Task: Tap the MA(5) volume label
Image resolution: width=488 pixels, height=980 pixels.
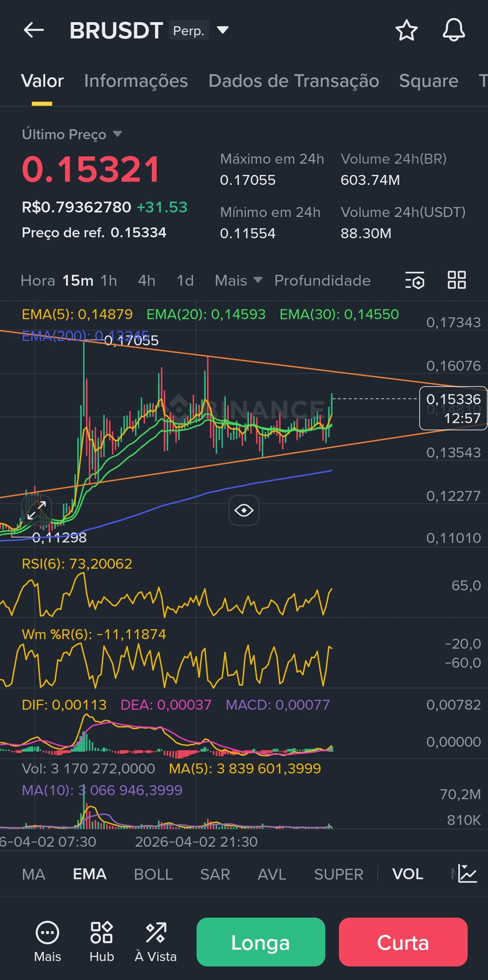Action: coord(245,768)
